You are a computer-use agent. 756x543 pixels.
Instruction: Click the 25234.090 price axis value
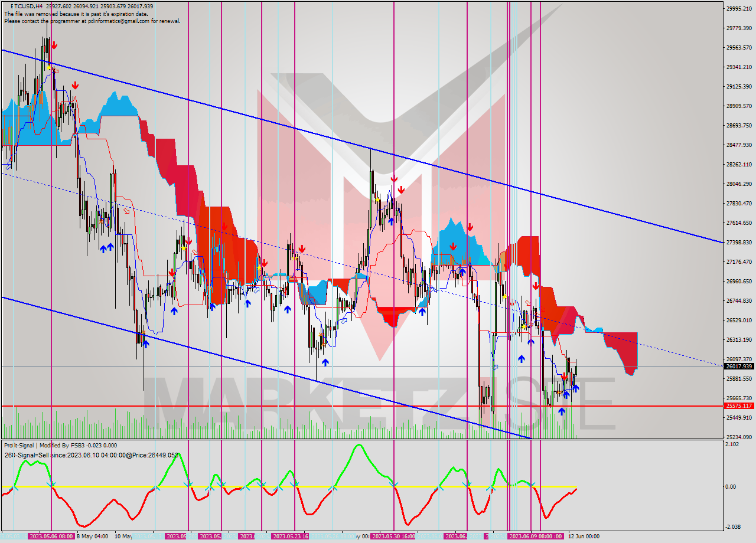[x=739, y=437]
